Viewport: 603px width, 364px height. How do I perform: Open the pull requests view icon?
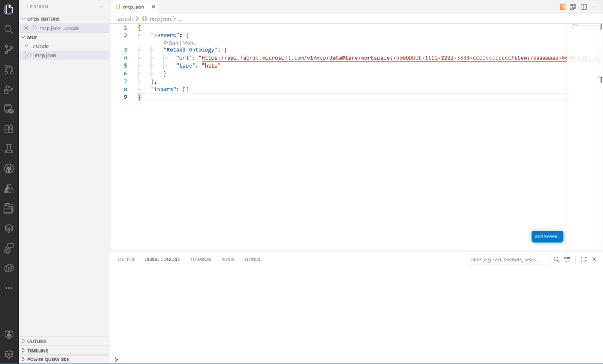click(x=9, y=69)
